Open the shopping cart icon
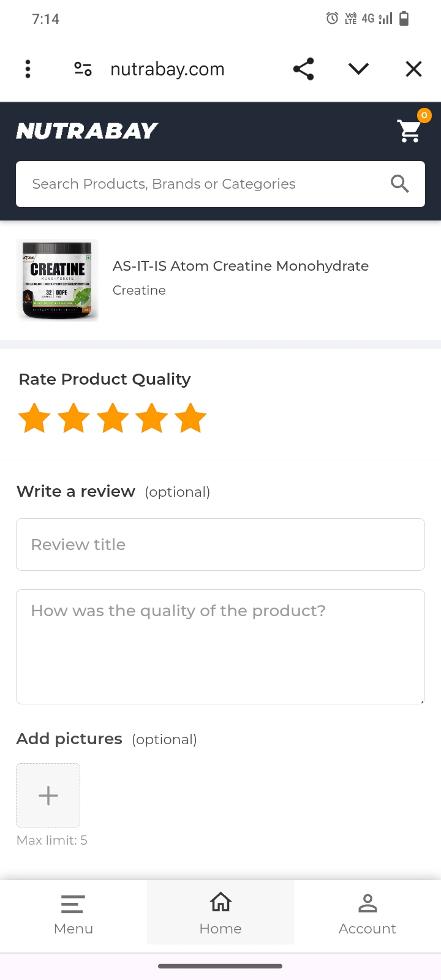The image size is (441, 980). point(409,130)
